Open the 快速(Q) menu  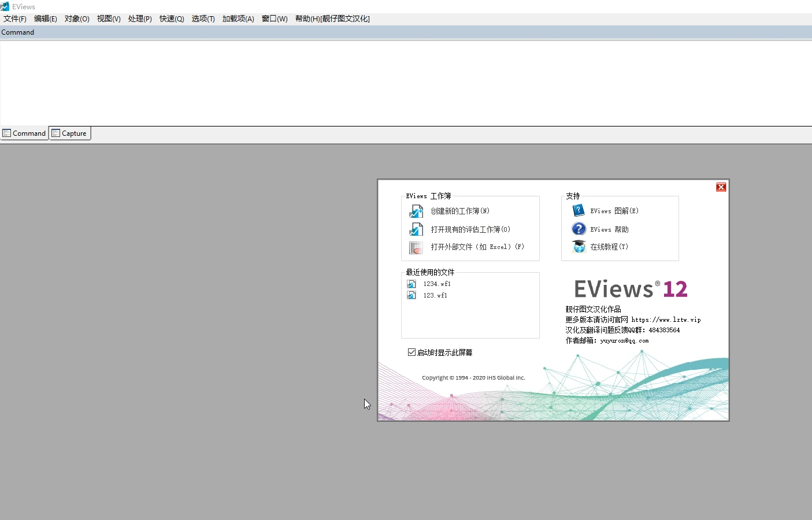(172, 18)
